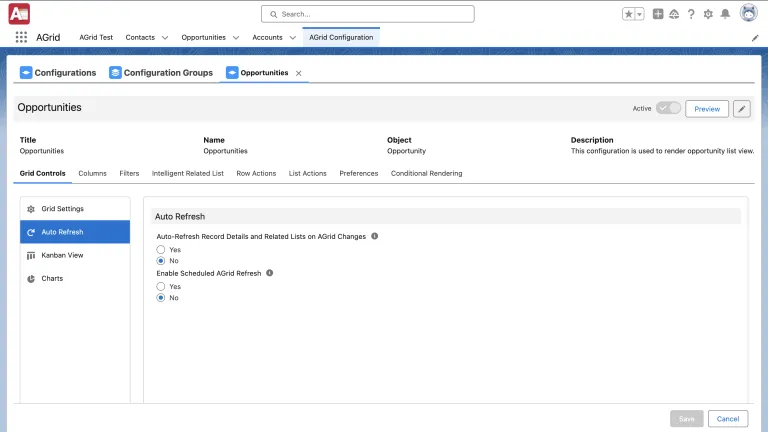
Task: Click the AGrid app logo
Action: [x=19, y=14]
